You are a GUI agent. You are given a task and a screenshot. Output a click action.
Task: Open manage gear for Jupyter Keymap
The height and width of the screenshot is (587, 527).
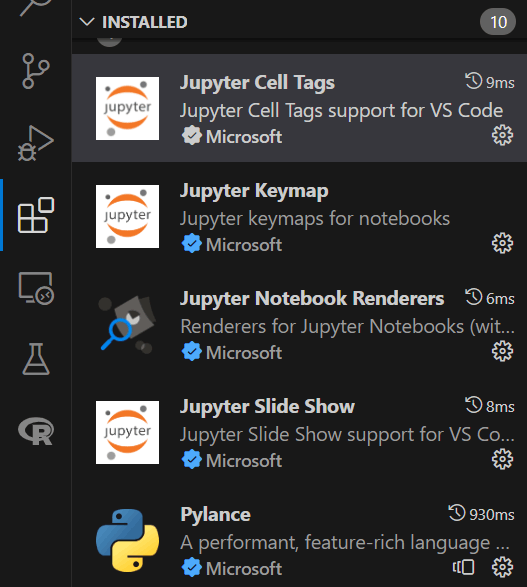[x=502, y=243]
